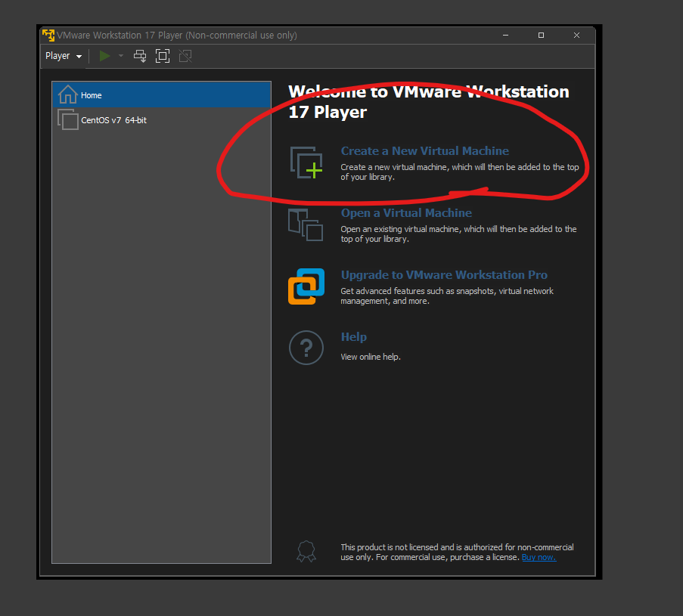683x616 pixels.
Task: Click the VMware logo in title bar
Action: point(48,36)
